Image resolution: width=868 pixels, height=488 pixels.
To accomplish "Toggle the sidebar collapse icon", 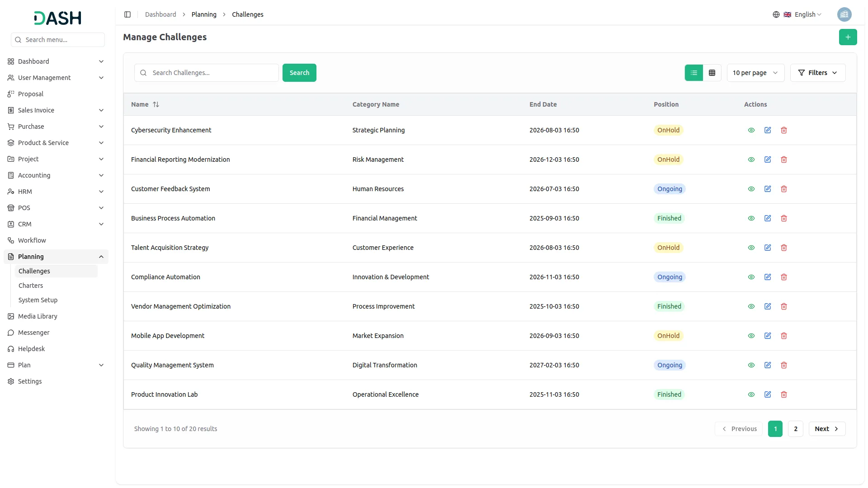I will [x=127, y=14].
